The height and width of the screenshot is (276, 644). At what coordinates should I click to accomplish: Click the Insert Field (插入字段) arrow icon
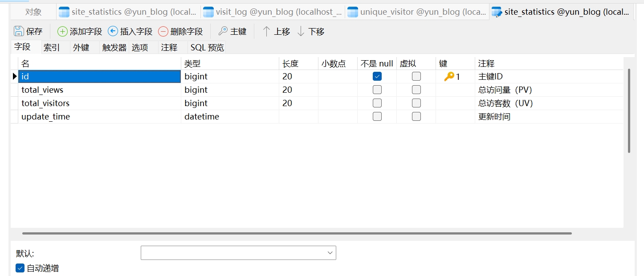click(x=113, y=31)
